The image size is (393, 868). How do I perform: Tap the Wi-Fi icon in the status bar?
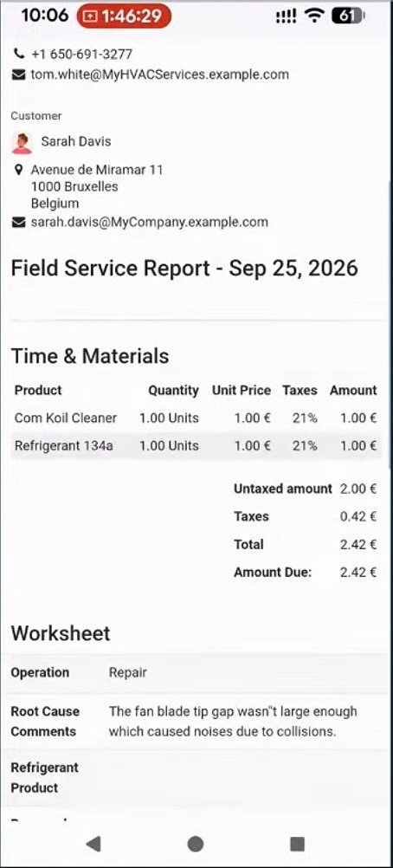(314, 16)
